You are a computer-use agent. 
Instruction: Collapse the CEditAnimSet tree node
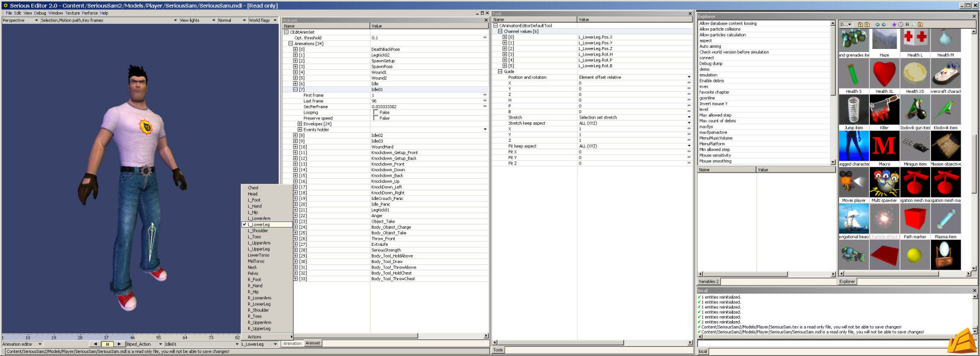click(x=285, y=32)
